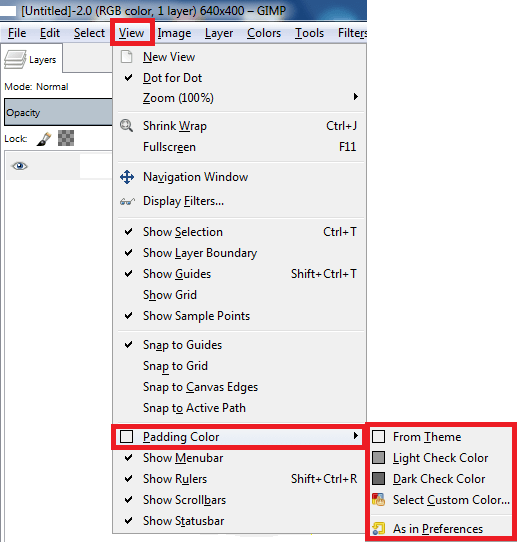Select Shrink Wrap
Image resolution: width=517 pixels, height=542 pixels.
tap(240, 126)
